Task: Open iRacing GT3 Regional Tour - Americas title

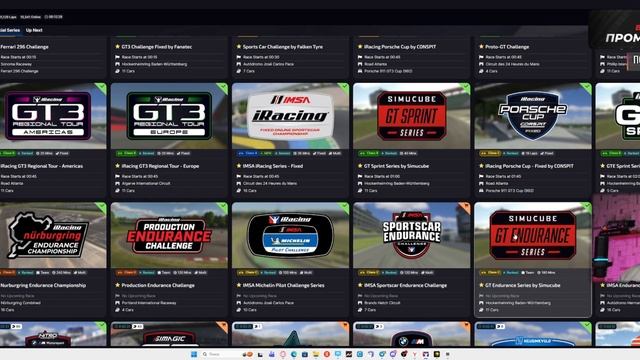Action: (x=41, y=166)
